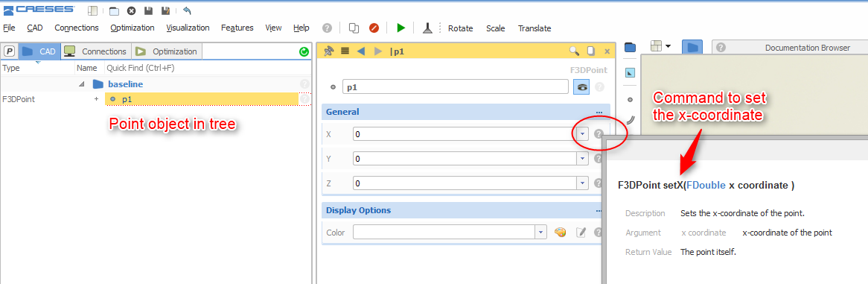The width and height of the screenshot is (868, 284).
Task: Switch to the Connections tab
Action: [x=96, y=51]
